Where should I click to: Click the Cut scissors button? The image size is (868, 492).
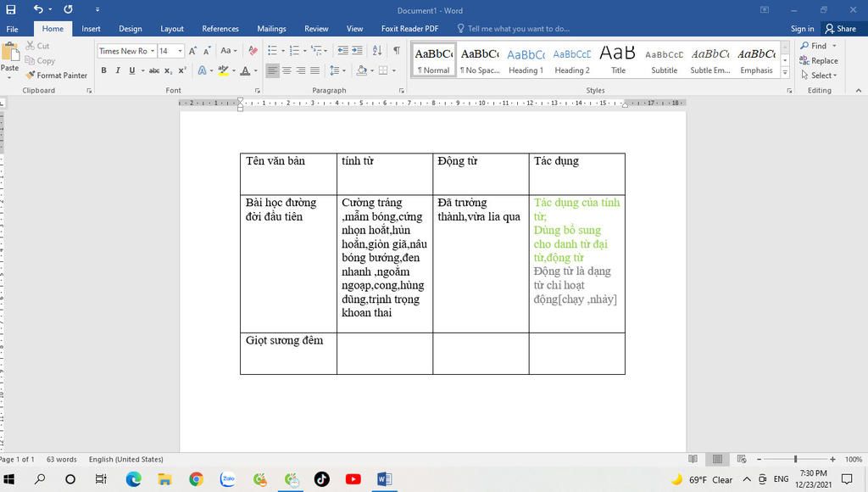coord(37,46)
